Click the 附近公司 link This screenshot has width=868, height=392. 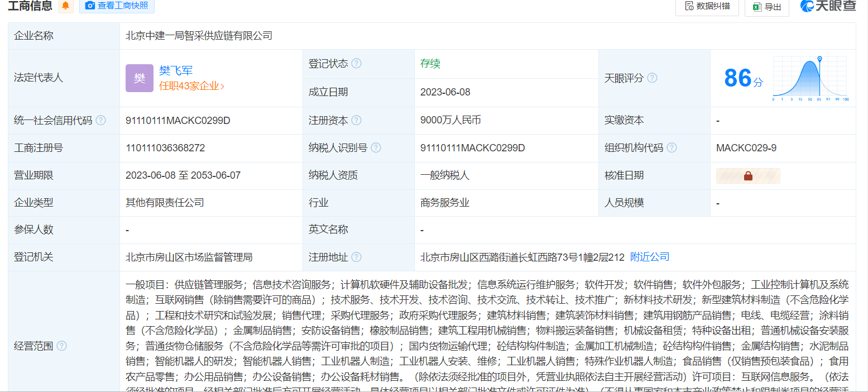(650, 257)
